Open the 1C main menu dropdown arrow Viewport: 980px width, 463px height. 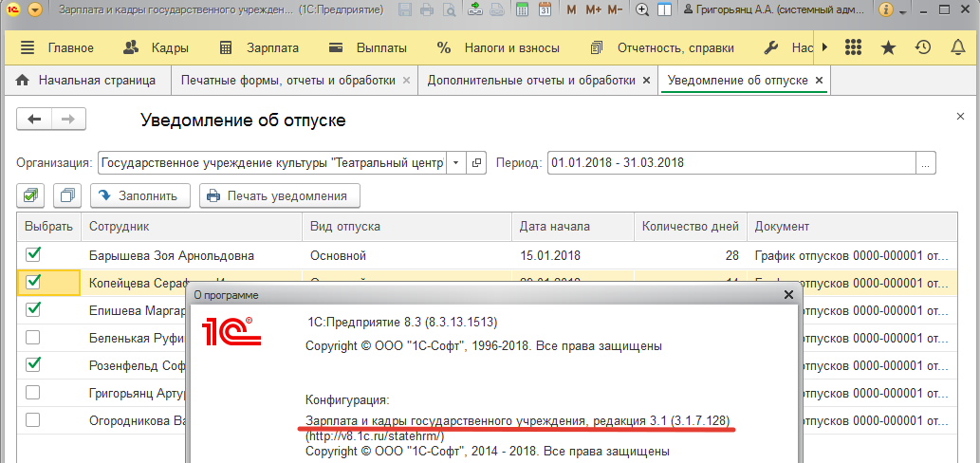point(35,10)
